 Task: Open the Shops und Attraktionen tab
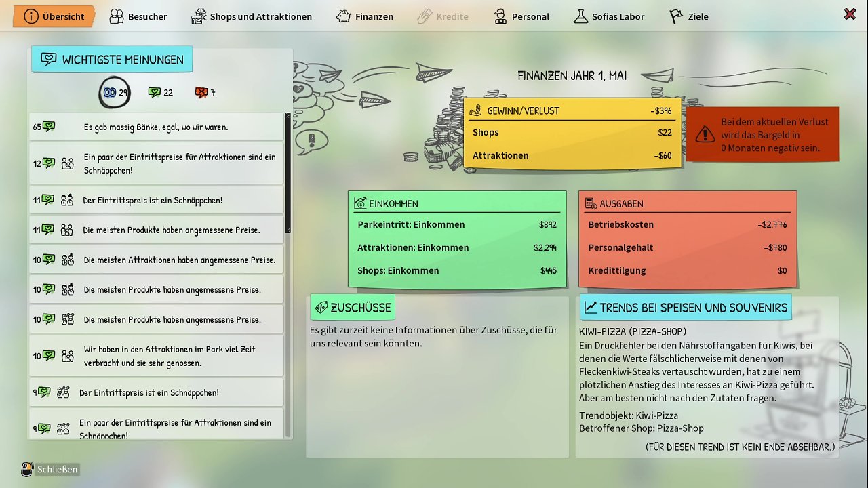tap(252, 16)
